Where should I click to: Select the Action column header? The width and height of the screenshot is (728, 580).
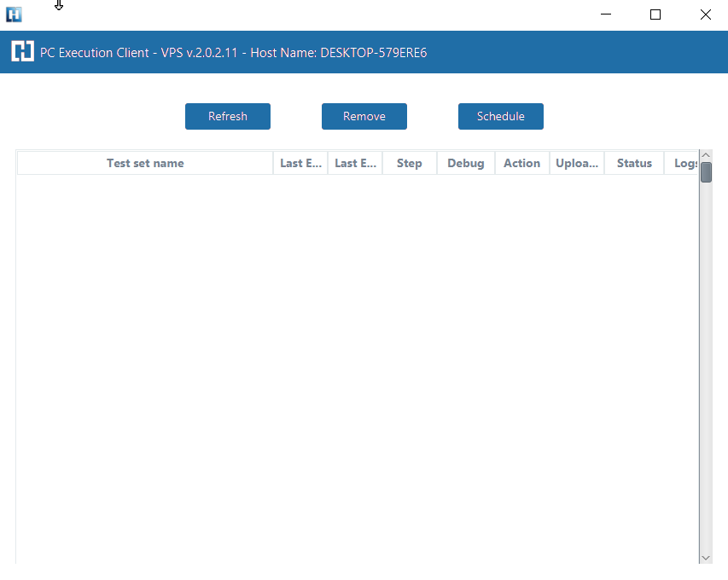point(521,163)
